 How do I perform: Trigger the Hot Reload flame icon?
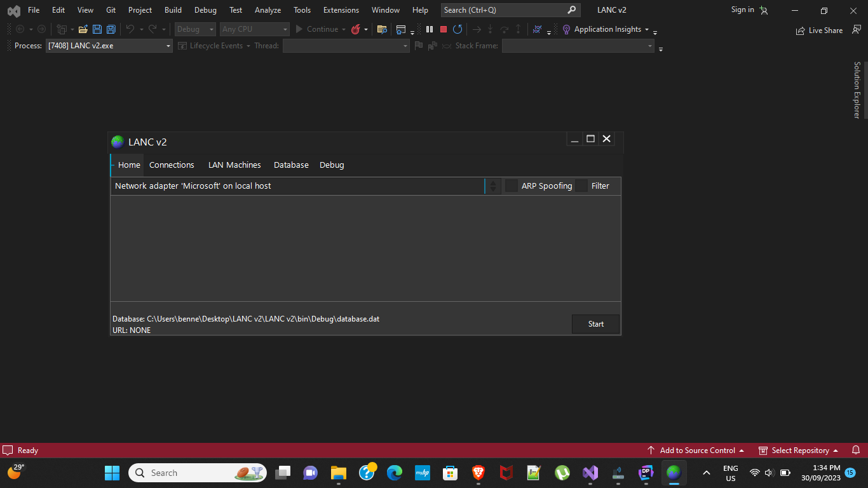pyautogui.click(x=355, y=29)
